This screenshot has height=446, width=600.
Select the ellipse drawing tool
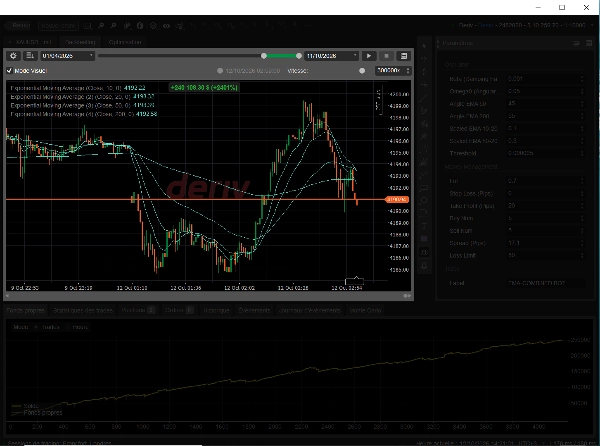click(x=424, y=200)
